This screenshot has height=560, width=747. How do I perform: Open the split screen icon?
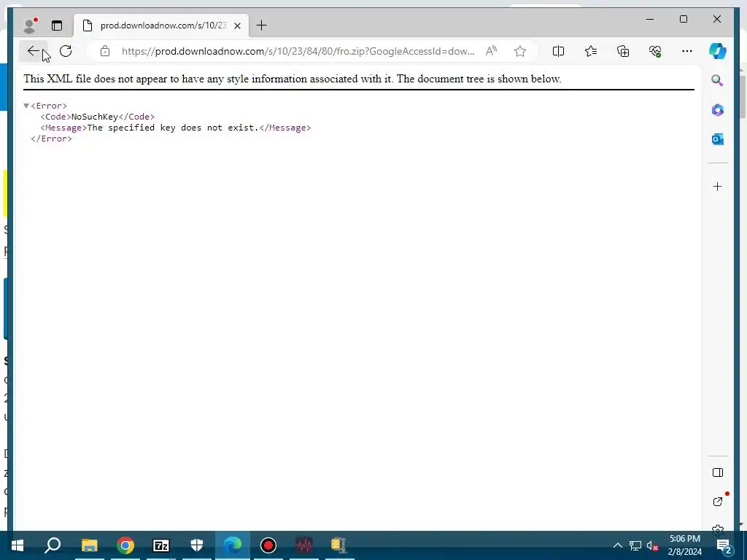coord(558,51)
